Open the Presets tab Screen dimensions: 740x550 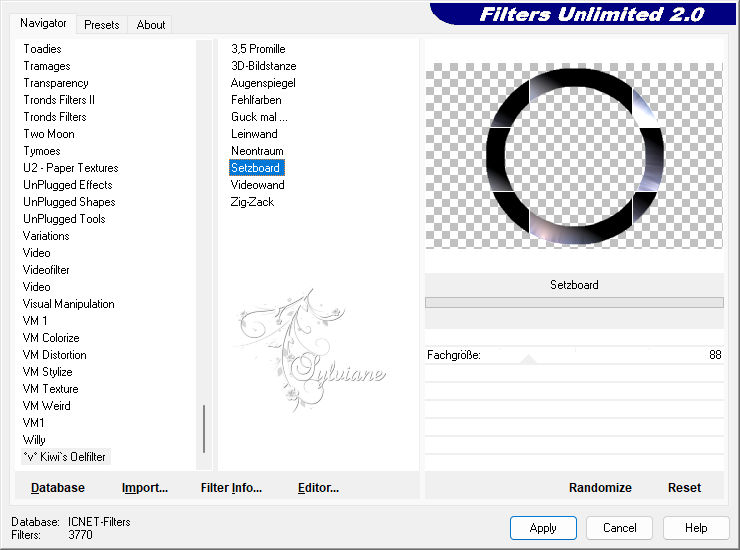pyautogui.click(x=101, y=25)
